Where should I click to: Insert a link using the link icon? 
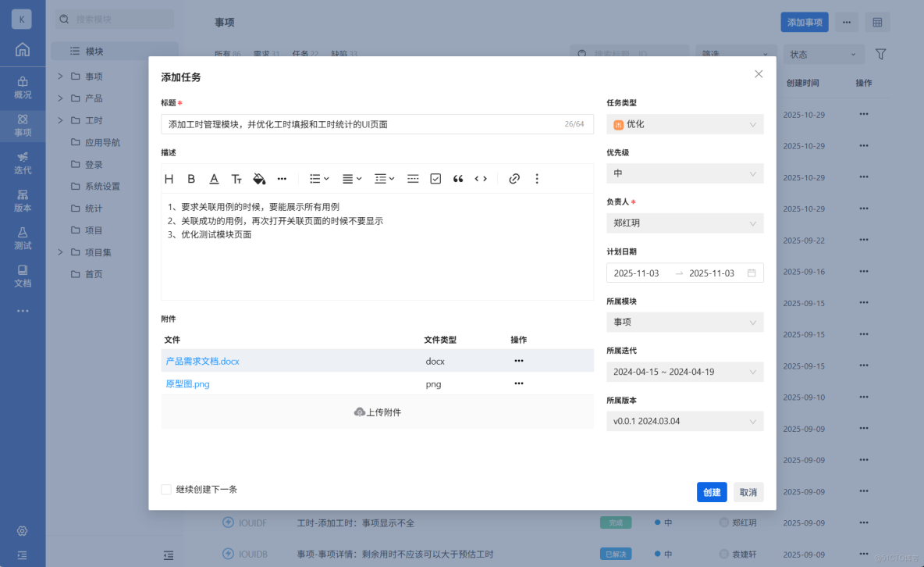[514, 178]
